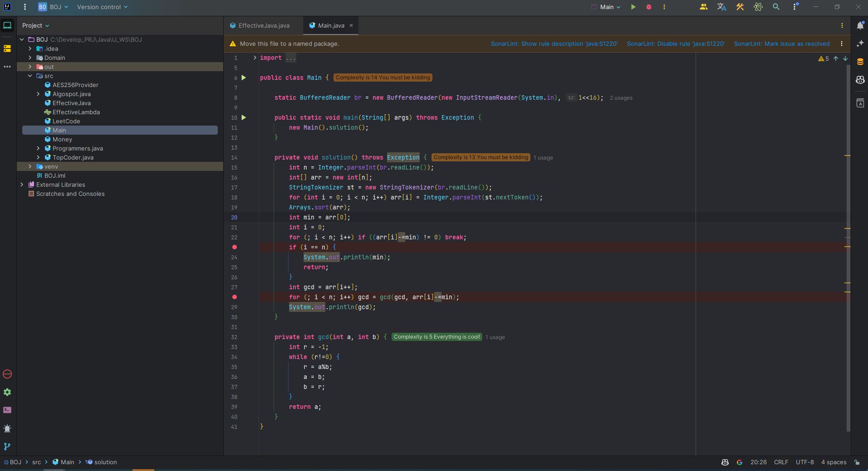Run main method from gutter arrow line 10

244,117
